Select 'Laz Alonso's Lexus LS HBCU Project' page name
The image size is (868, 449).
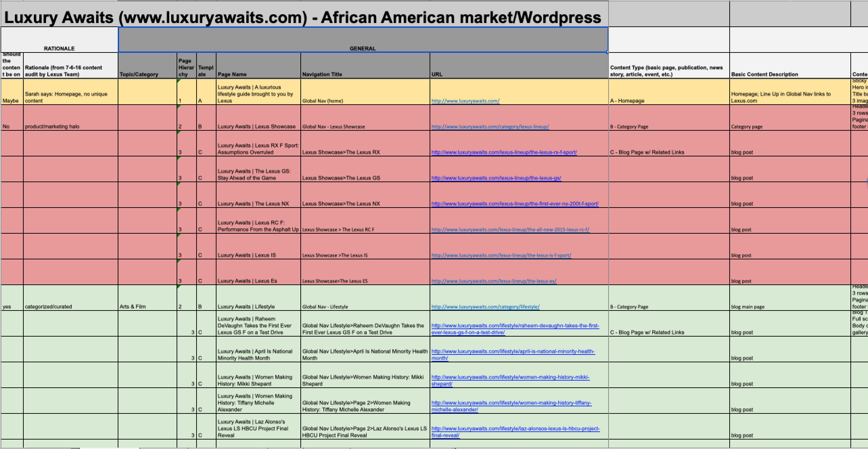[x=258, y=426]
